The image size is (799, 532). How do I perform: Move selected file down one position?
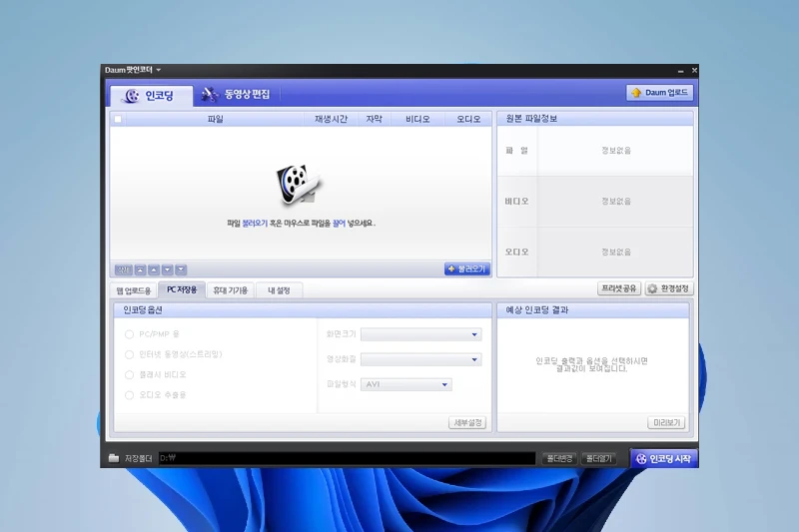click(x=167, y=269)
